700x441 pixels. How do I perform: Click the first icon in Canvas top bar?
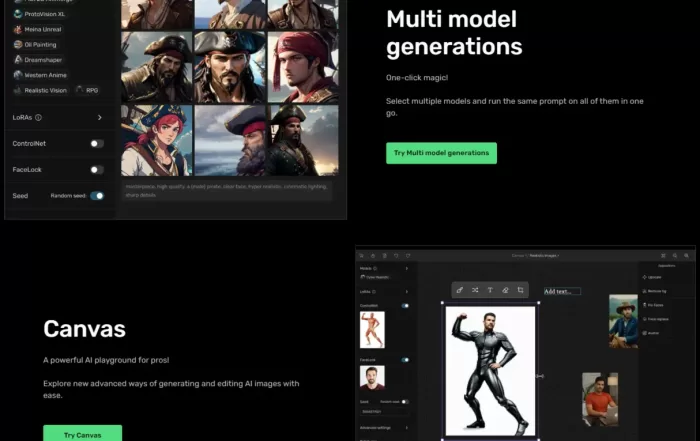(362, 256)
